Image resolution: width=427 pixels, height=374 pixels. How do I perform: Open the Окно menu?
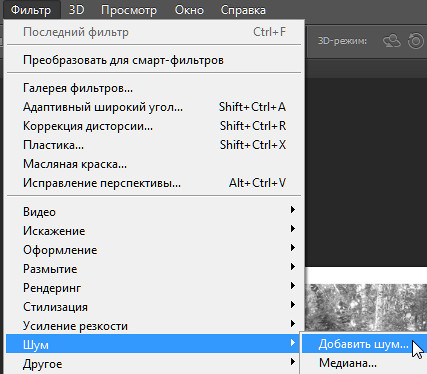coord(189,10)
